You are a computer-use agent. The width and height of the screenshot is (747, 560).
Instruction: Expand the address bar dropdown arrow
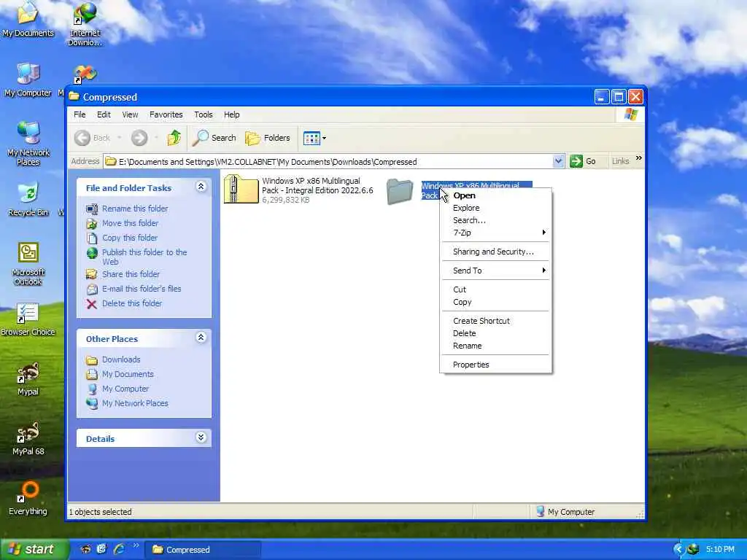click(x=558, y=161)
